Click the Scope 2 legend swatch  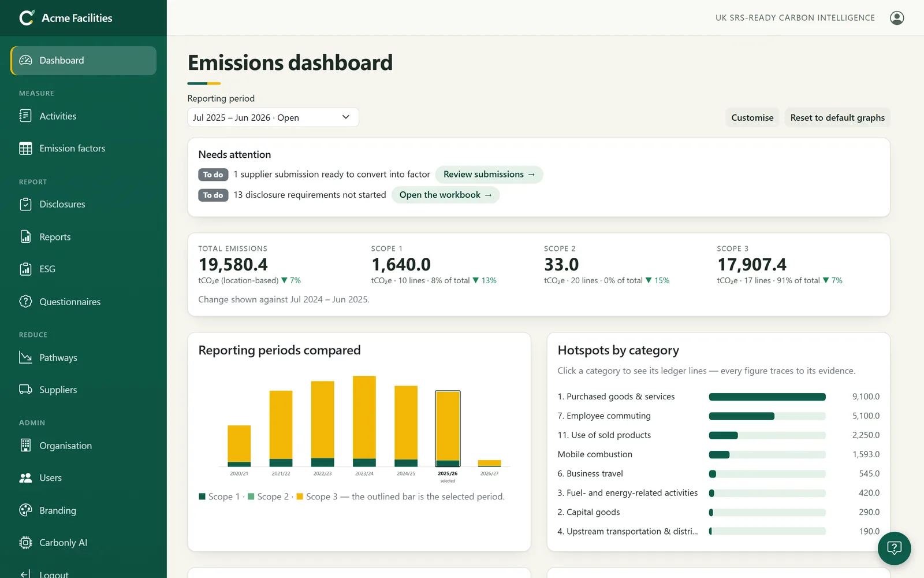pyautogui.click(x=251, y=497)
